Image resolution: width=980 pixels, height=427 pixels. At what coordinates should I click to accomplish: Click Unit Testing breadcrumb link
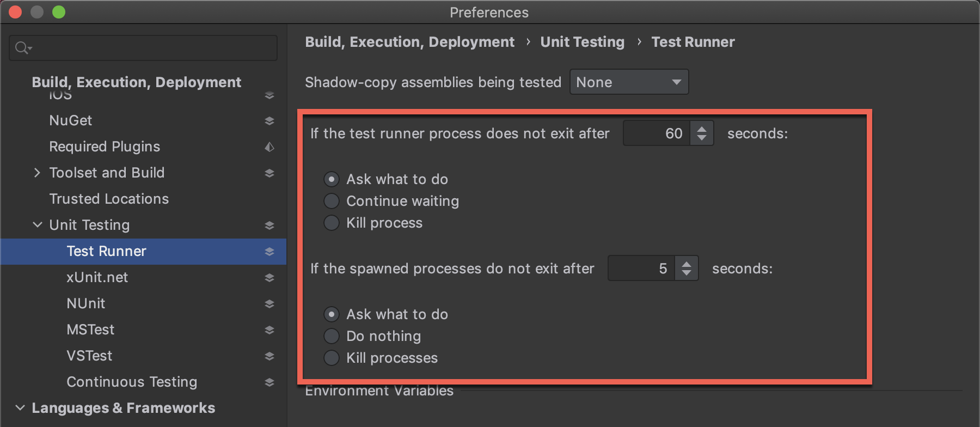point(582,42)
